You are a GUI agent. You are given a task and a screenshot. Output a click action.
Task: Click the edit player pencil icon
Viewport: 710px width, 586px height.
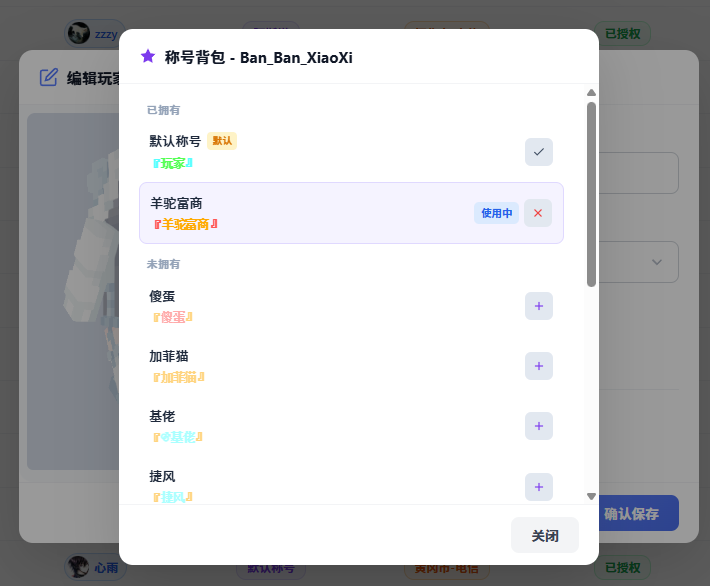[x=48, y=77]
